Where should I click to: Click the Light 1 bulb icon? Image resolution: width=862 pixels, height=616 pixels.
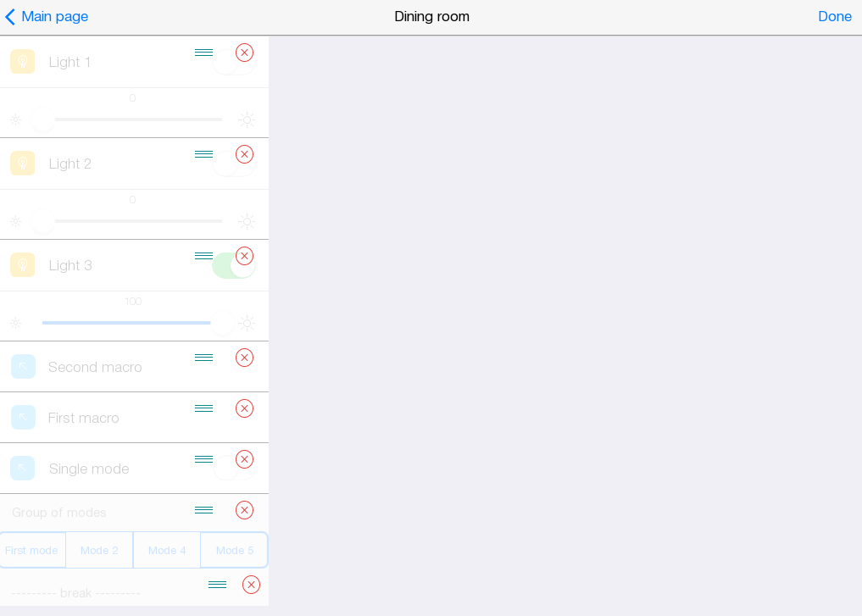pos(23,62)
